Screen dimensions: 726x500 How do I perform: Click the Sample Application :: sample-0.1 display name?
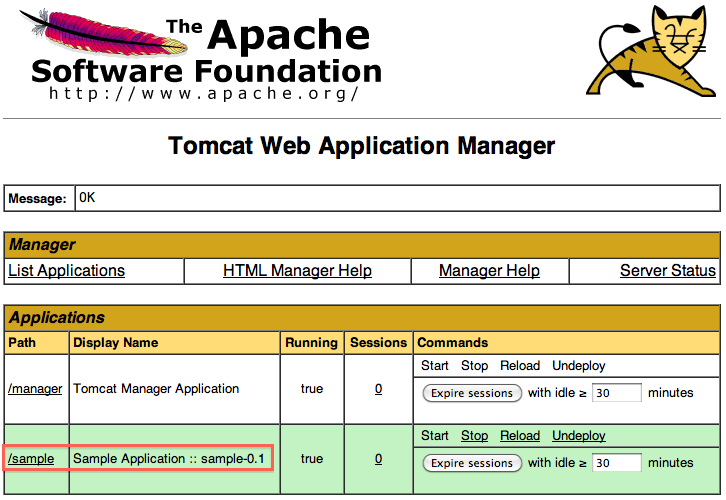(x=169, y=459)
